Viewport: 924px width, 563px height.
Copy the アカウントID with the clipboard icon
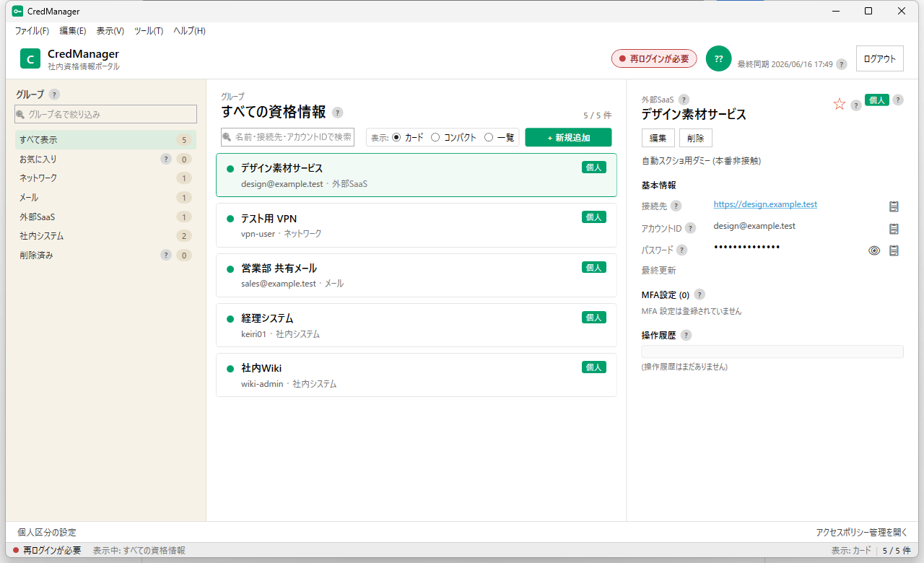(894, 229)
